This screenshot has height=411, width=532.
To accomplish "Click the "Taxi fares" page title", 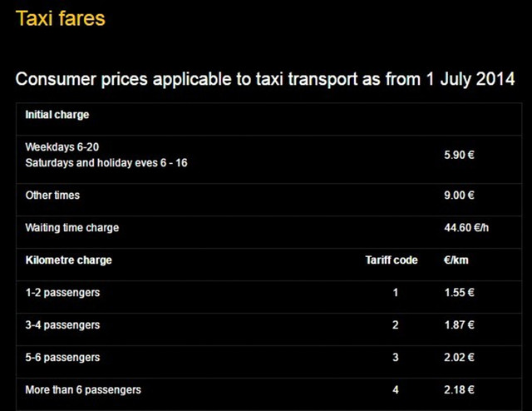I will tap(61, 17).
